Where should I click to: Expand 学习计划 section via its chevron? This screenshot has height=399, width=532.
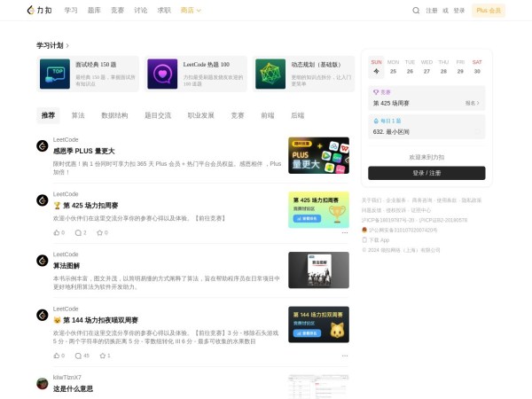67,45
